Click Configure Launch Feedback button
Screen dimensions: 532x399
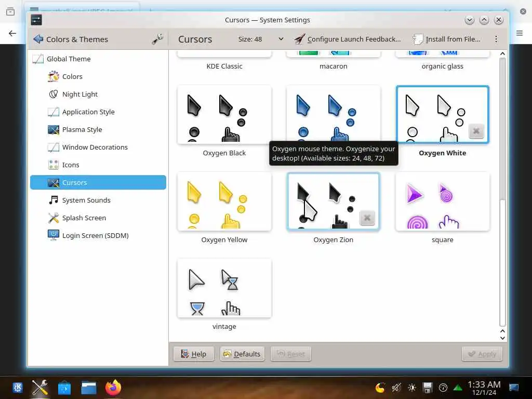click(x=348, y=39)
